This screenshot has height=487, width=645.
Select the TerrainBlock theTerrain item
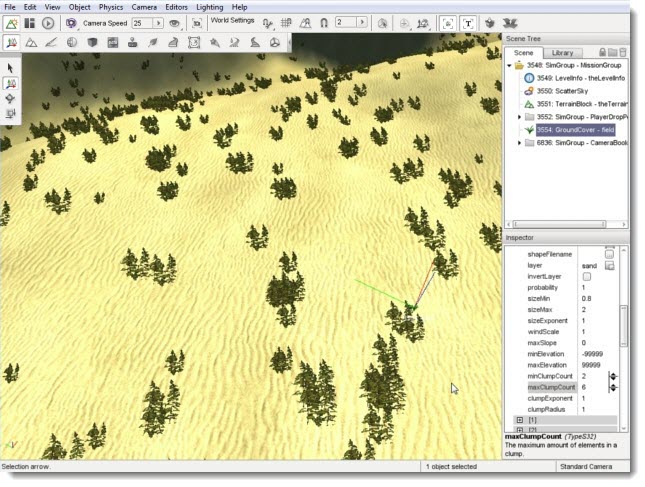[x=580, y=104]
